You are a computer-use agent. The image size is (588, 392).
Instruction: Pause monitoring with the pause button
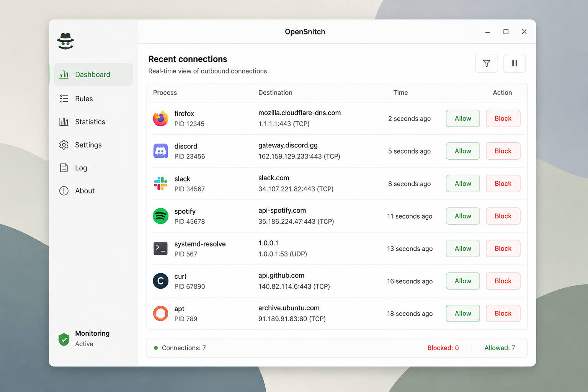pos(514,63)
